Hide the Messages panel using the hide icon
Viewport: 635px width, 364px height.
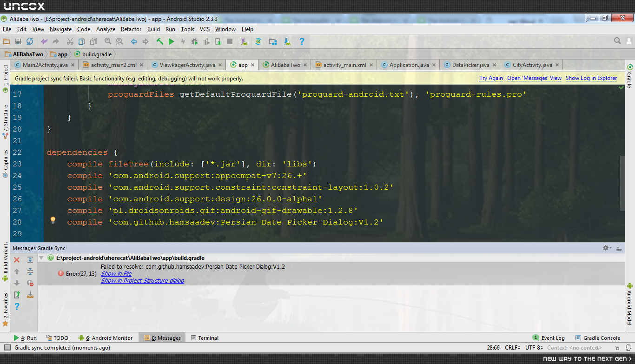click(619, 248)
